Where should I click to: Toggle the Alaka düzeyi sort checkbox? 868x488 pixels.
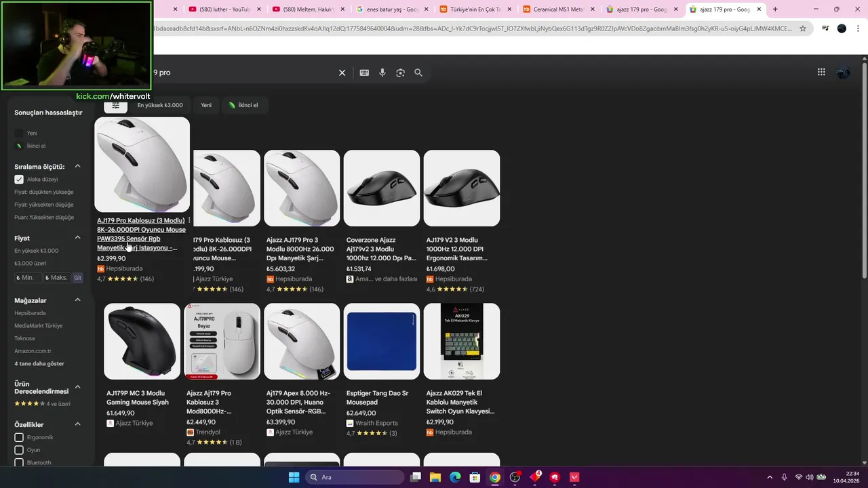tap(19, 180)
